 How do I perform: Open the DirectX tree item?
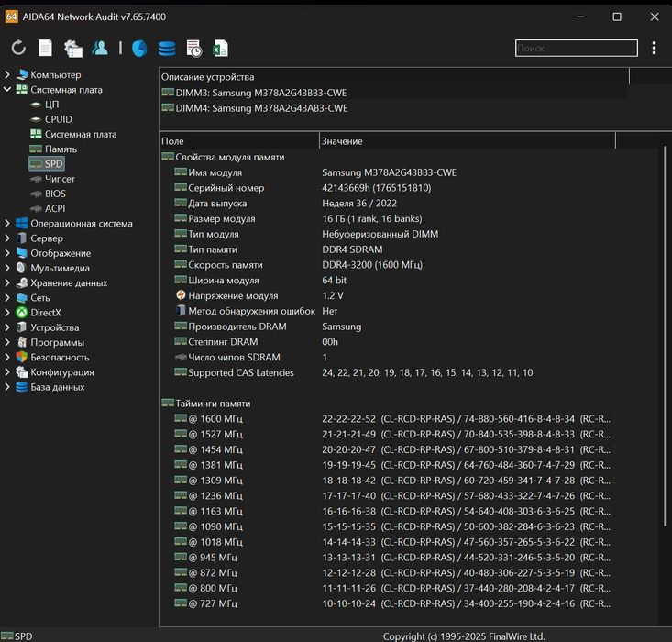point(45,313)
